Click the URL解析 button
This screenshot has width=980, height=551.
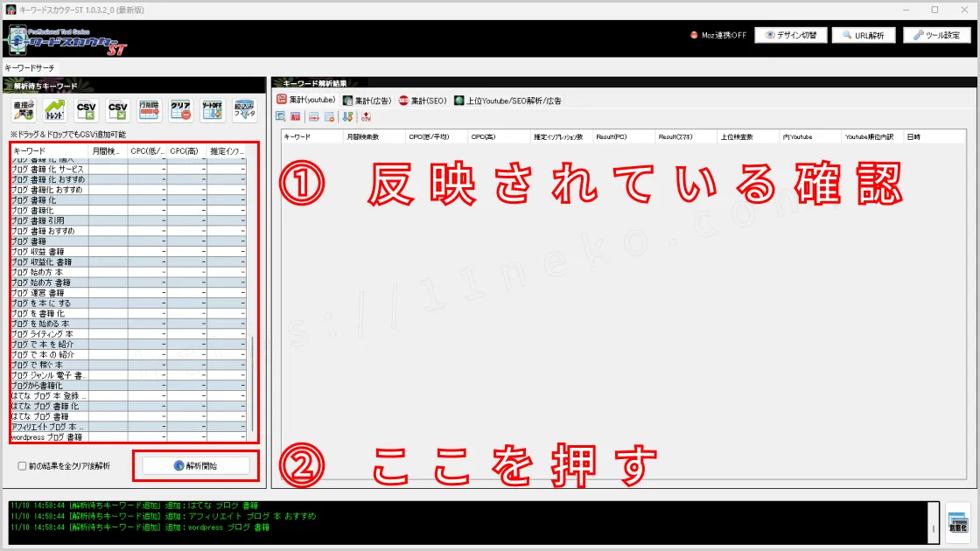point(863,35)
